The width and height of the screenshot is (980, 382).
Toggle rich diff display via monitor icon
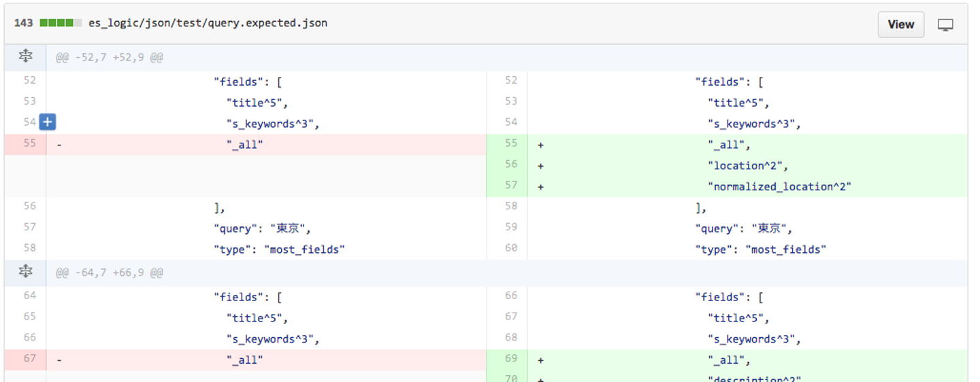click(945, 24)
